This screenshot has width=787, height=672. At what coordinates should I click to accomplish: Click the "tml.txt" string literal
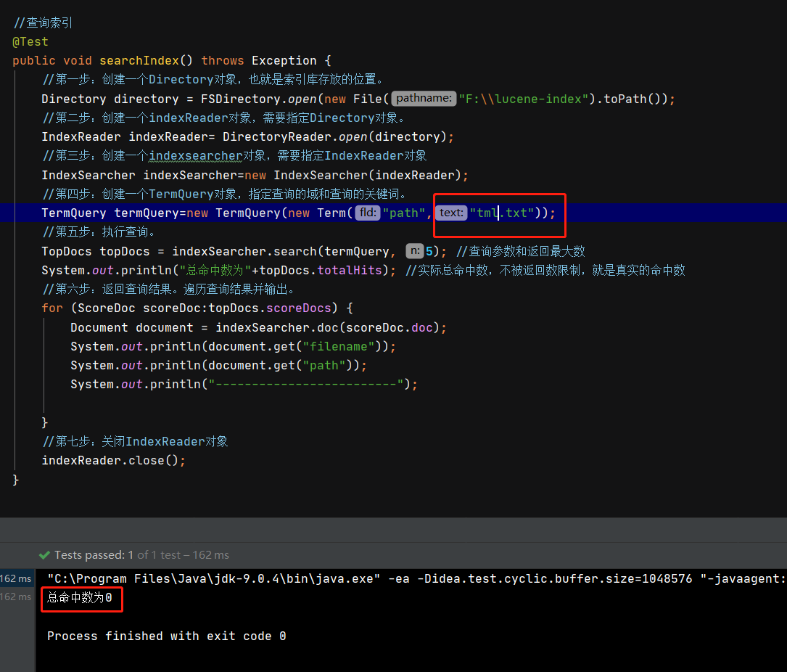coord(502,213)
